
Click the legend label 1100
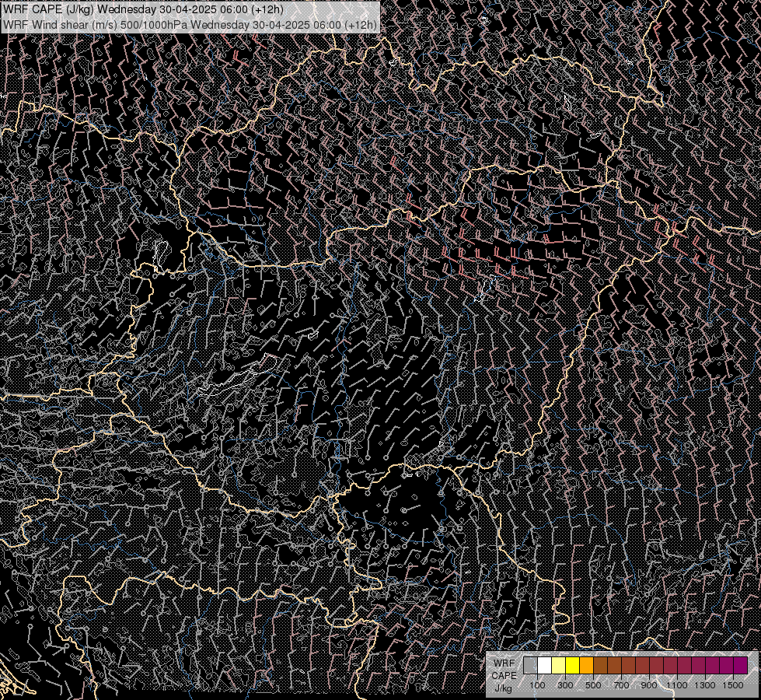678,685
